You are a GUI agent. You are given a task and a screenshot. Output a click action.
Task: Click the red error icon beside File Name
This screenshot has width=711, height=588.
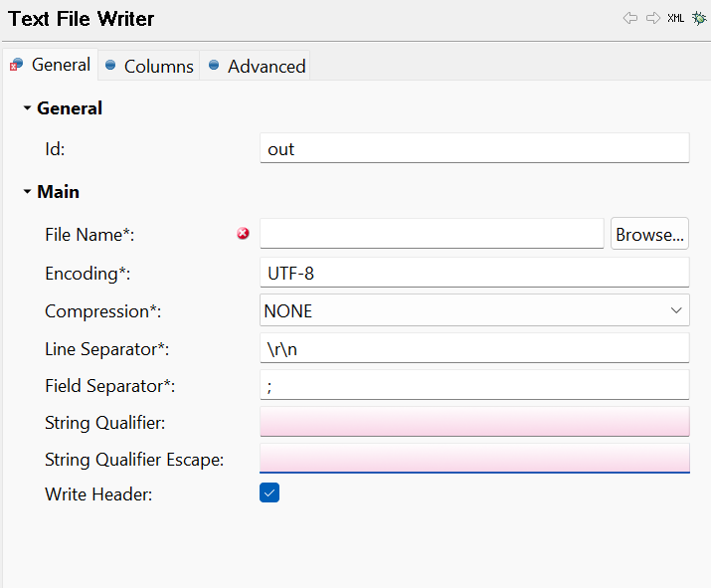pos(244,234)
